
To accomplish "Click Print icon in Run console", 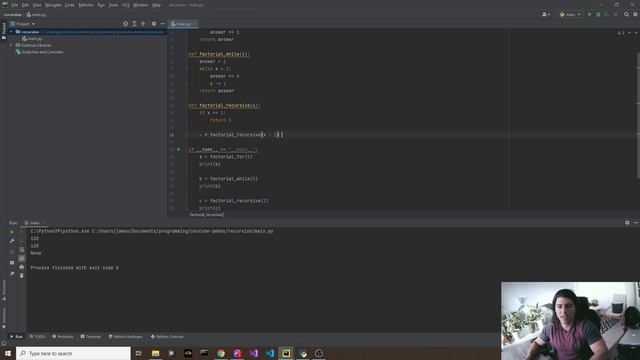I will click(x=22, y=267).
